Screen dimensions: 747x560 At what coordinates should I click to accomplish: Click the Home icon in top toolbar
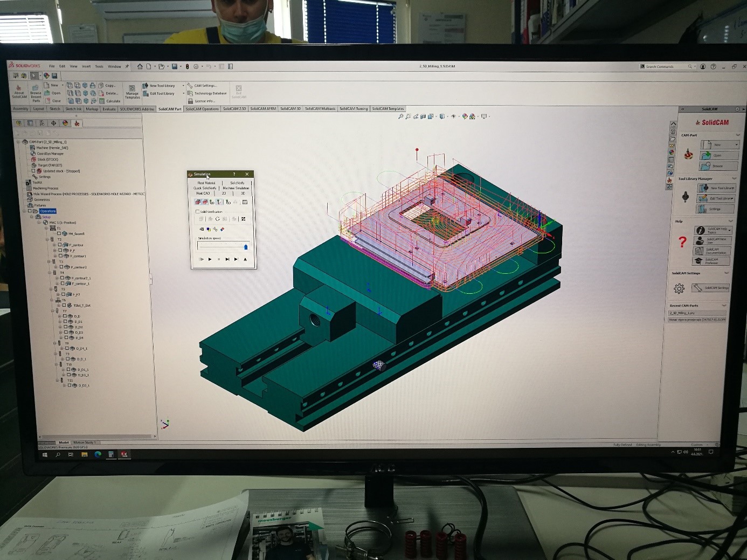(140, 66)
